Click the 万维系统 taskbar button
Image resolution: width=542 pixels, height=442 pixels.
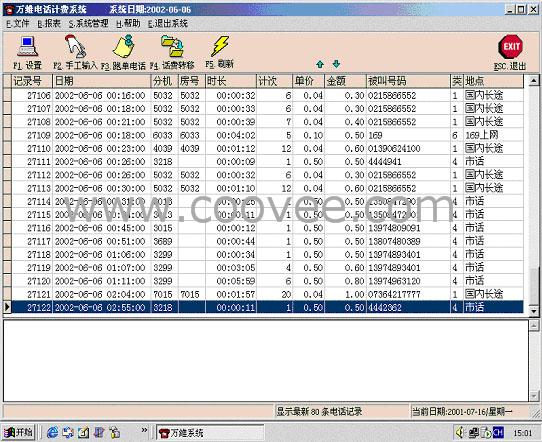(210, 432)
